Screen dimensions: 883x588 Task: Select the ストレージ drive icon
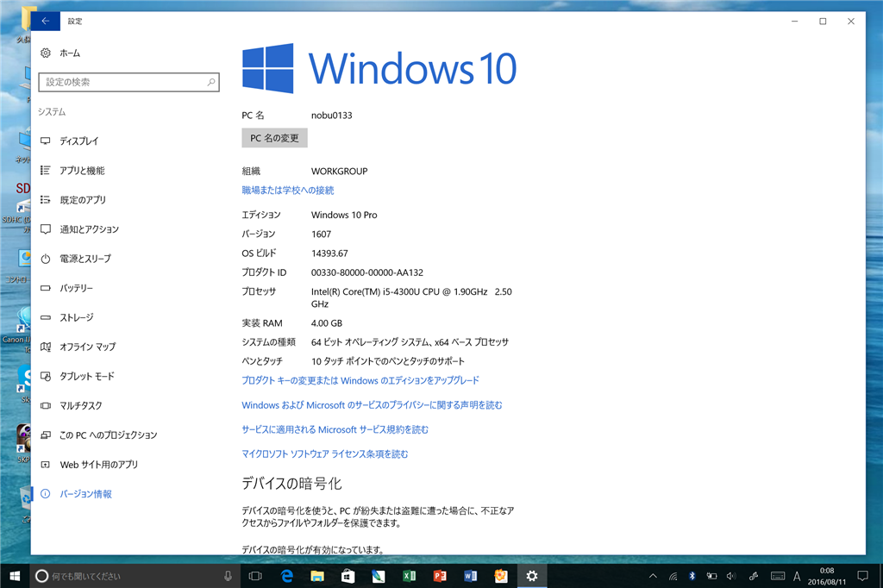tap(46, 317)
